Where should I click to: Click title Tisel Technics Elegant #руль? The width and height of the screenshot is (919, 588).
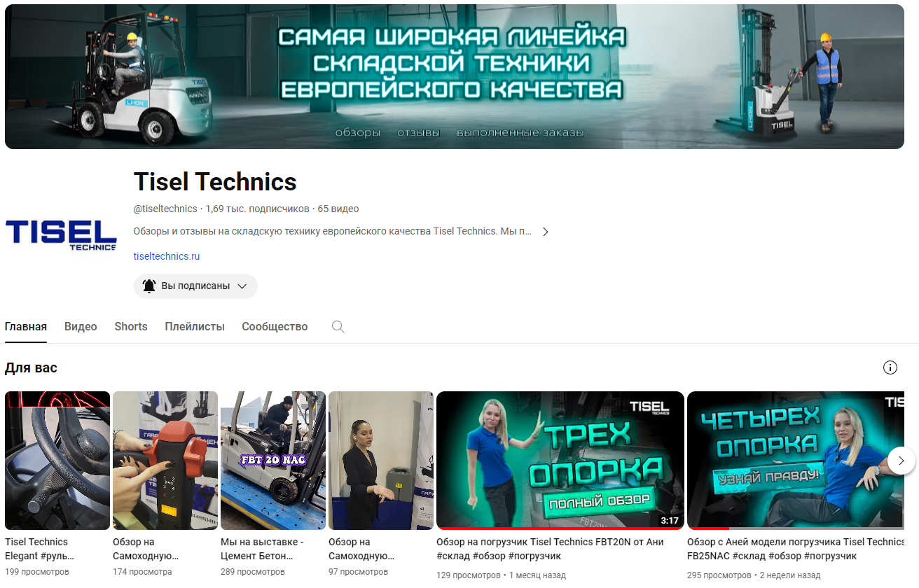point(39,549)
